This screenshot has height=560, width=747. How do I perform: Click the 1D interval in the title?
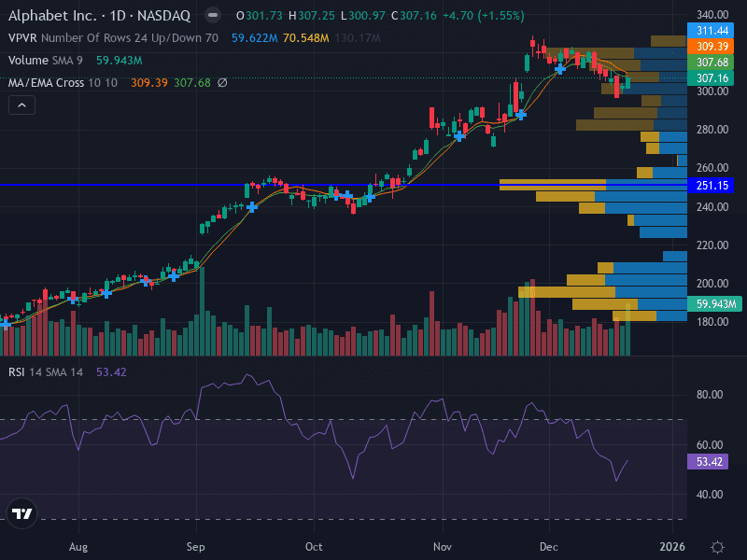coord(118,16)
